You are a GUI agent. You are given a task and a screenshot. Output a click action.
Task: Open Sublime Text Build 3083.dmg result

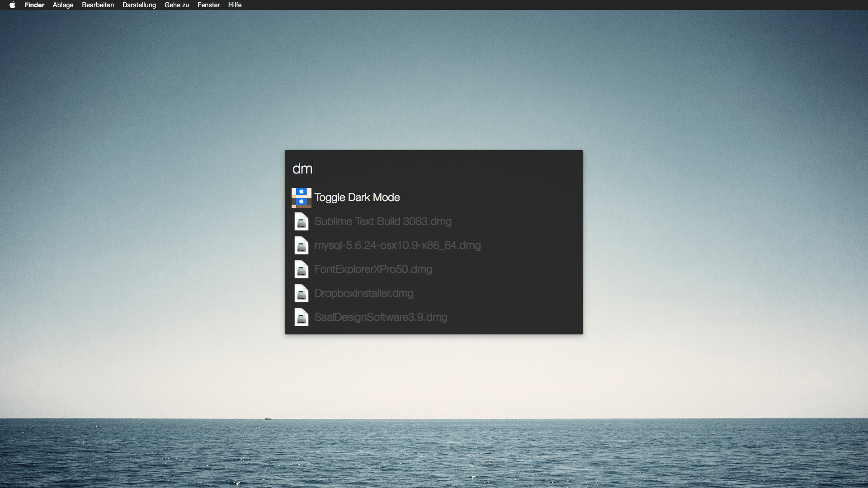tap(383, 221)
